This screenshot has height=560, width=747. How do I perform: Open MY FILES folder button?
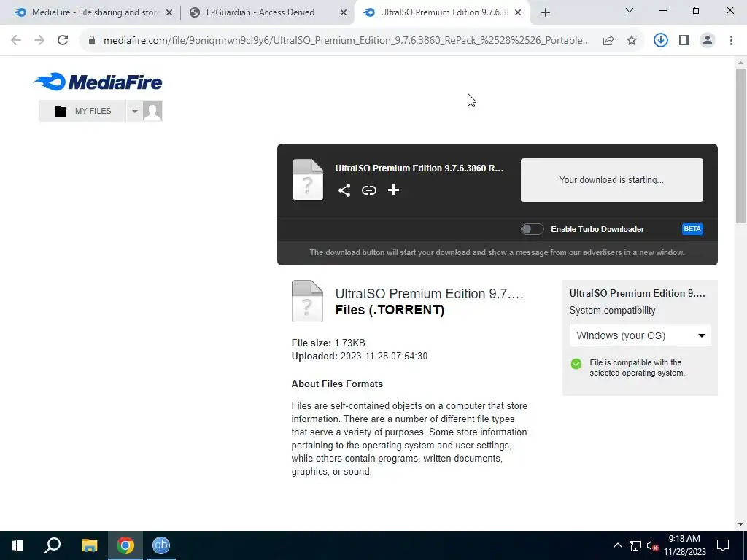[82, 111]
